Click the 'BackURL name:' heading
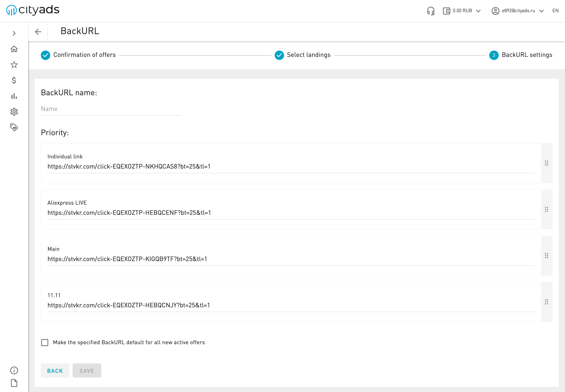This screenshot has width=565, height=392. pos(69,93)
